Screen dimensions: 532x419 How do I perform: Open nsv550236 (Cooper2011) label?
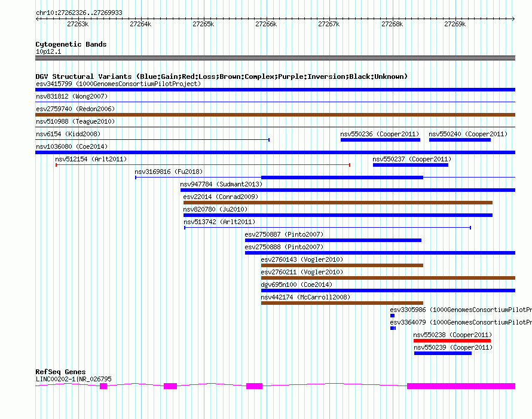click(x=380, y=134)
